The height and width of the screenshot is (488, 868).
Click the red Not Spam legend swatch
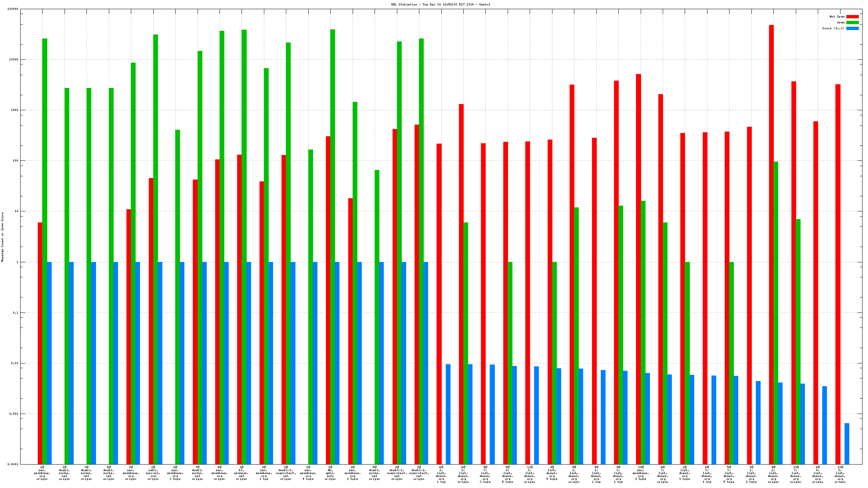(x=852, y=16)
